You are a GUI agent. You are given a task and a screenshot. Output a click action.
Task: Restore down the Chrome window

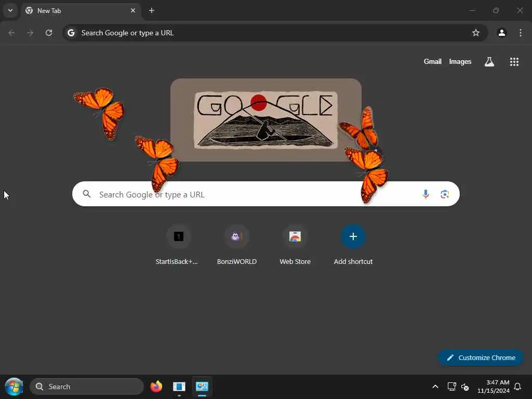496,10
